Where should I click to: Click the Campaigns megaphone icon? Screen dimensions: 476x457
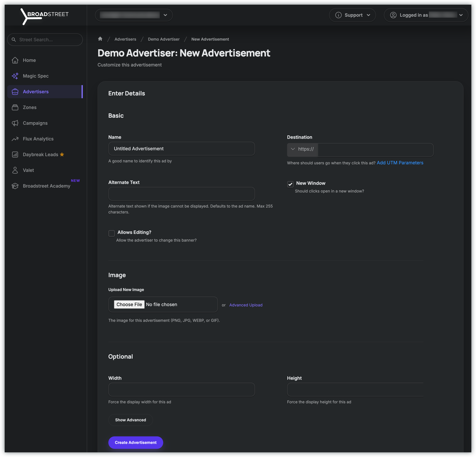[x=15, y=123]
